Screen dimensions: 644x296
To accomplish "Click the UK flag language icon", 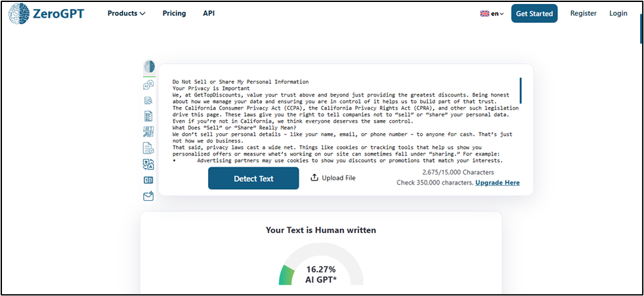I will (x=484, y=14).
